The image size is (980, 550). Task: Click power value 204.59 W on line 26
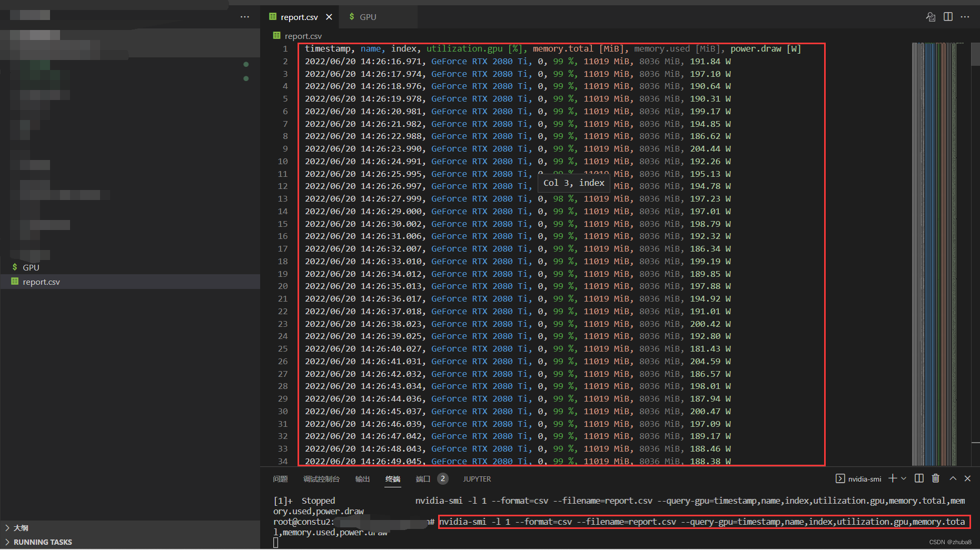(x=710, y=362)
